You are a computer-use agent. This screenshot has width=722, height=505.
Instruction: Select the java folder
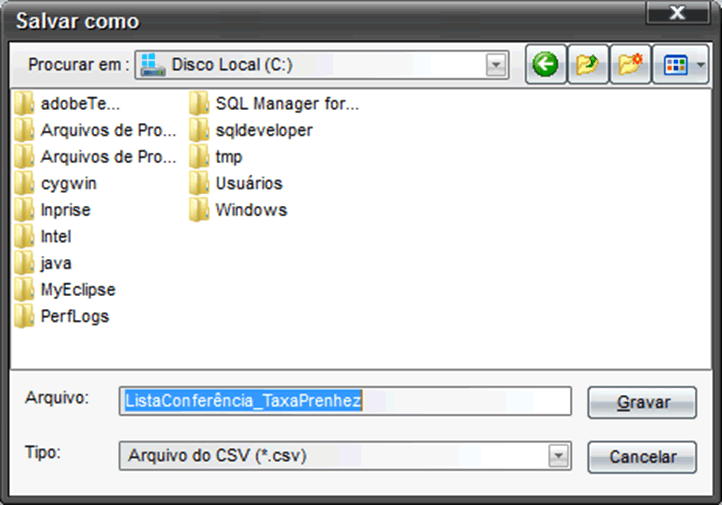43,263
